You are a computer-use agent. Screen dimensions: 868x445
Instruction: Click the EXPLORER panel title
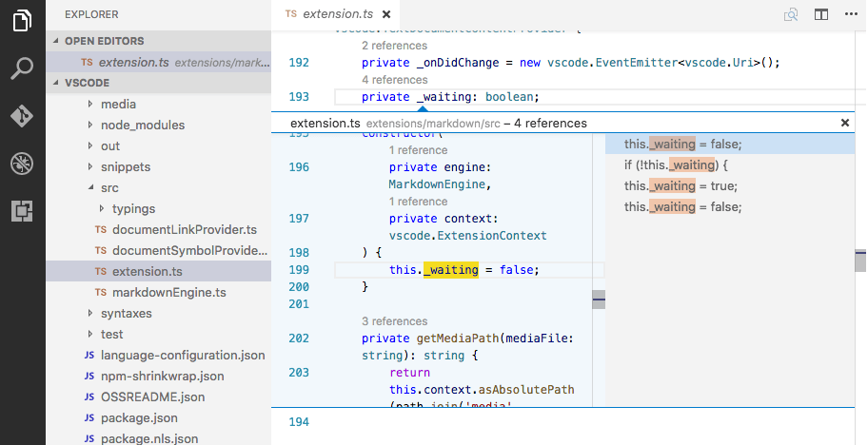91,14
